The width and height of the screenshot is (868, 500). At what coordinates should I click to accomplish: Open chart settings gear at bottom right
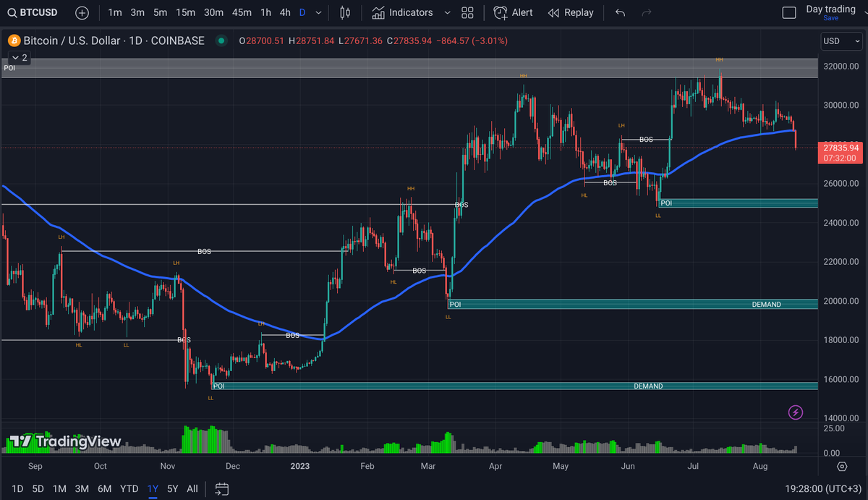(x=842, y=466)
